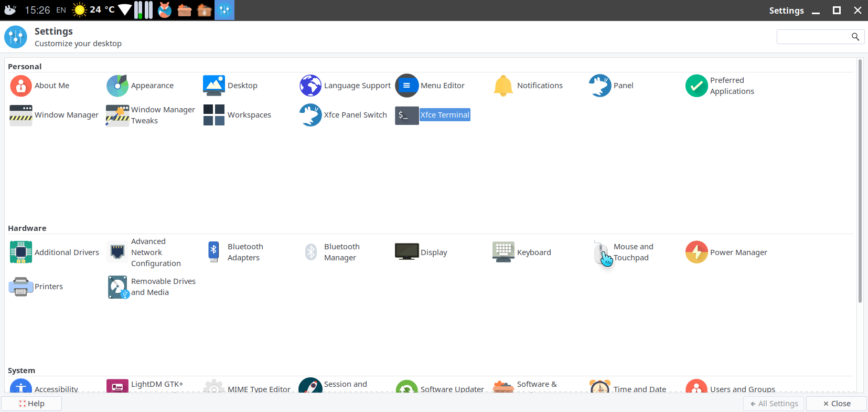Click the All Settings button
This screenshot has width=868, height=412.
click(774, 404)
